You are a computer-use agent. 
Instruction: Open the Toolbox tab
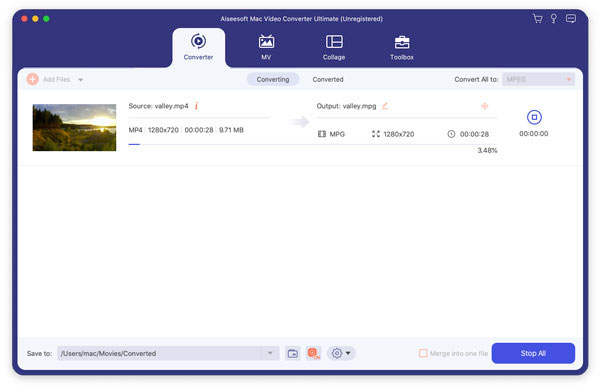pyautogui.click(x=402, y=47)
